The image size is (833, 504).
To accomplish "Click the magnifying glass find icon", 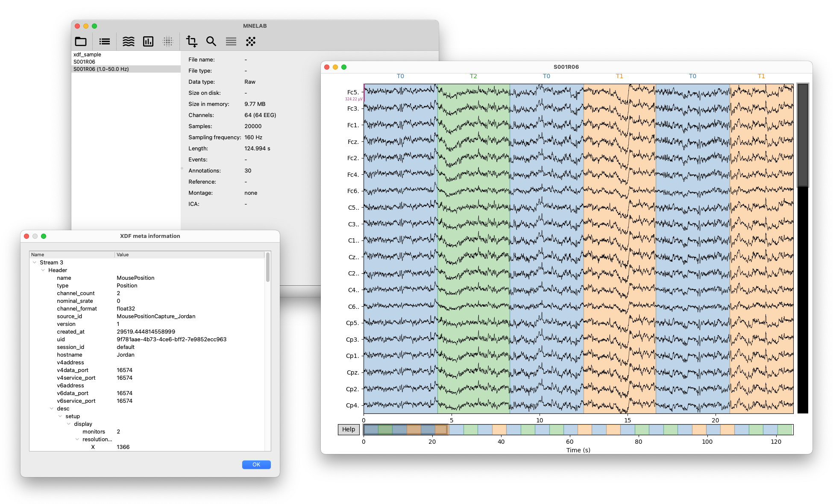I will 211,41.
